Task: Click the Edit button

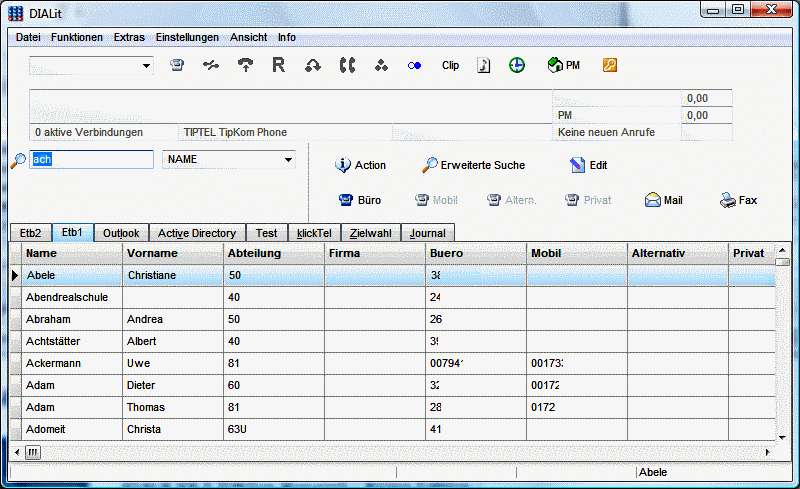Action: 588,165
